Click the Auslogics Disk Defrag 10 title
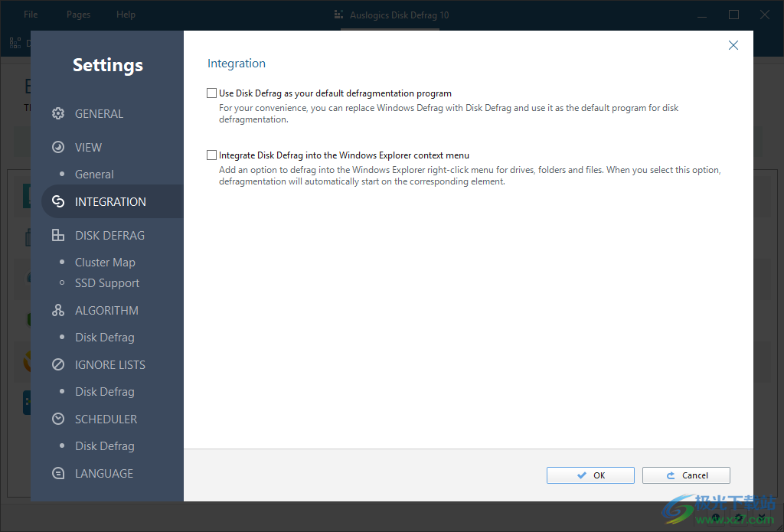 pos(399,15)
